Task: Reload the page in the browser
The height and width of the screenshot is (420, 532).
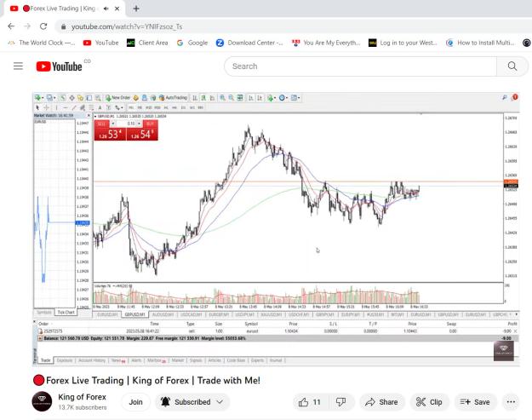Action: [x=43, y=26]
